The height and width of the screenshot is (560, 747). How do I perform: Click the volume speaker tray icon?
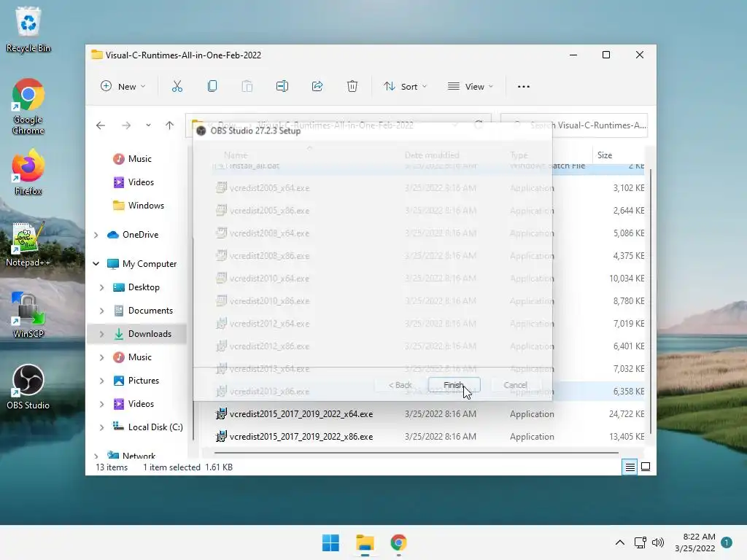(x=658, y=542)
